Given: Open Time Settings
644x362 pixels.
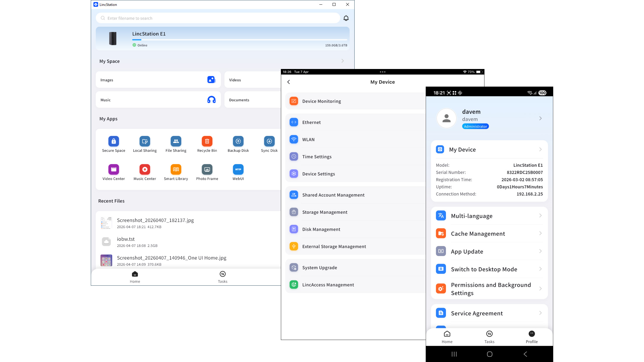Looking at the screenshot, I should pyautogui.click(x=355, y=156).
